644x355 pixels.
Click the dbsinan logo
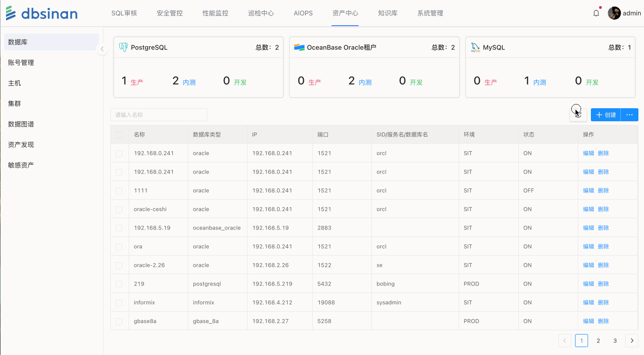coord(42,13)
